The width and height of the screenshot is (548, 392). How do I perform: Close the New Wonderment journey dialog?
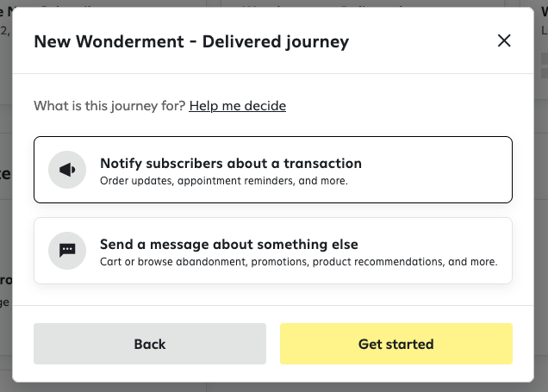point(504,40)
